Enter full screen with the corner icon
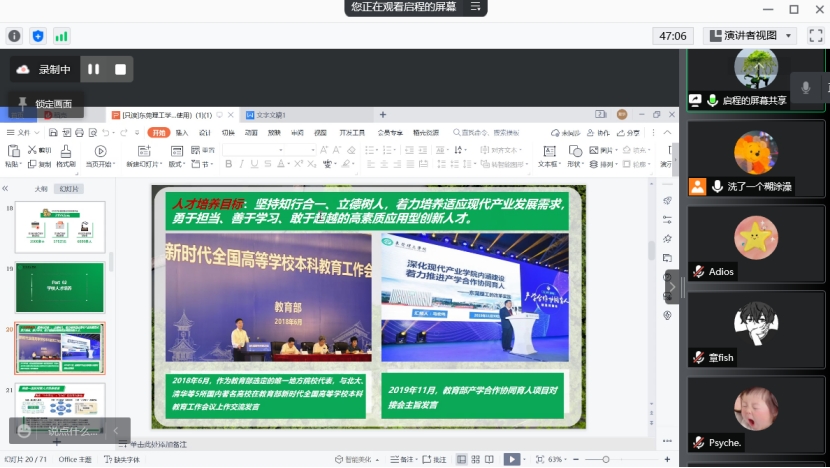Screen dimensions: 830x468 pos(813,36)
